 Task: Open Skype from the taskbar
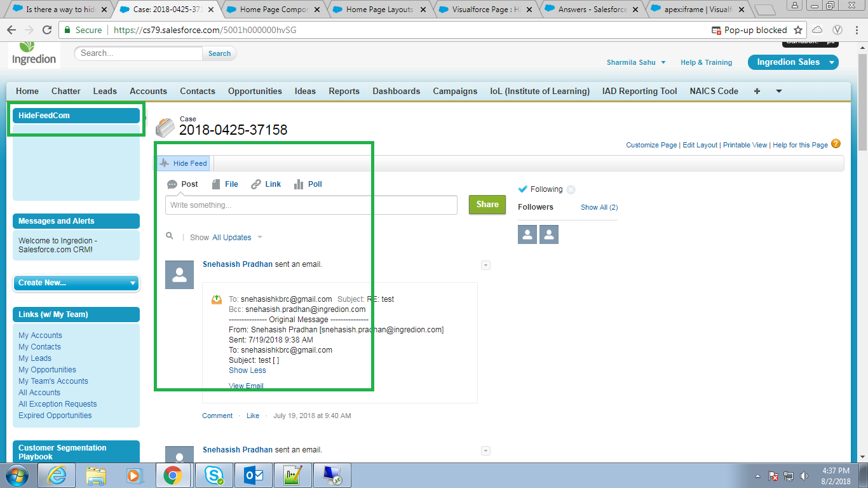pyautogui.click(x=214, y=475)
